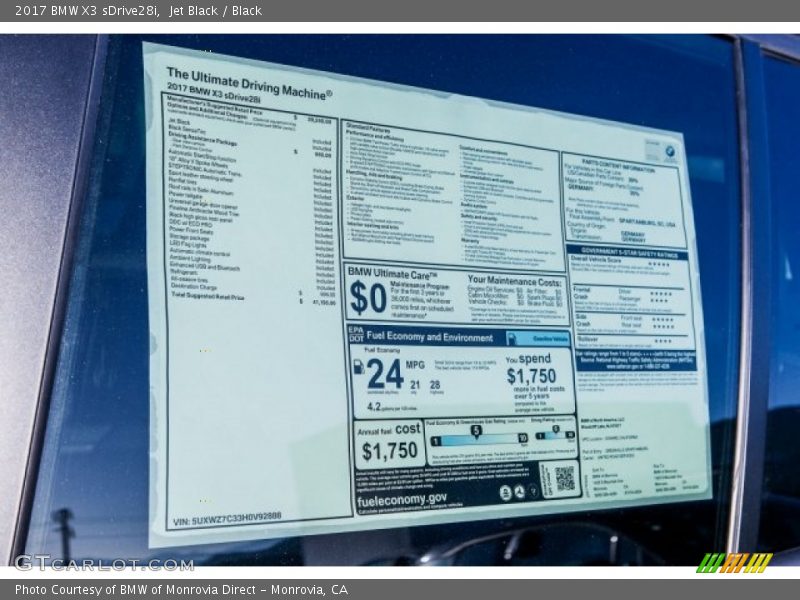
Task: Click the BMW roundel logo on the sticker
Action: pos(670,152)
